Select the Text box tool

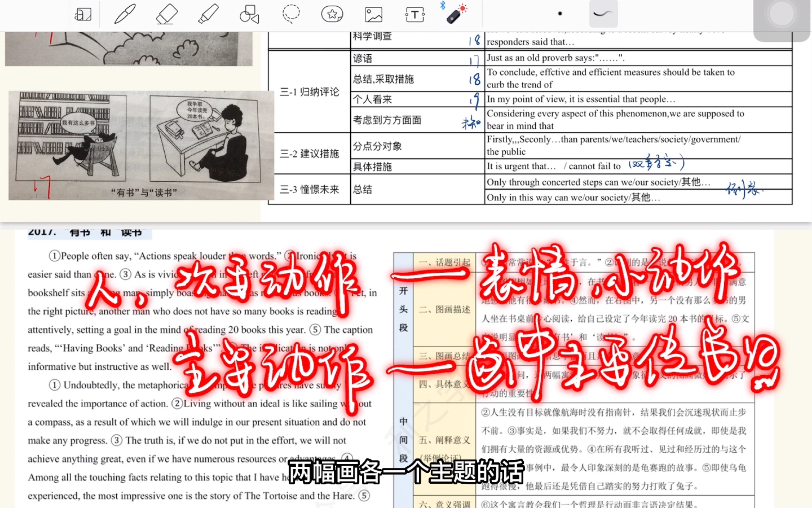click(415, 15)
